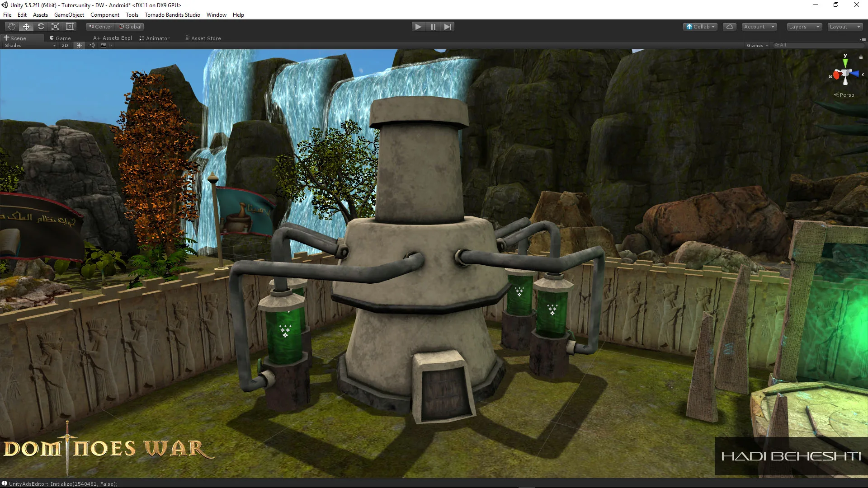Toggle scene lighting sun icon
The height and width of the screenshot is (488, 868).
click(x=80, y=45)
